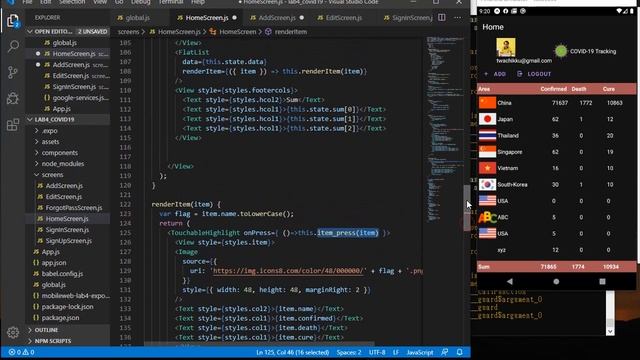The width and height of the screenshot is (640, 360).
Task: Click the split editor icon
Action: coord(442,18)
